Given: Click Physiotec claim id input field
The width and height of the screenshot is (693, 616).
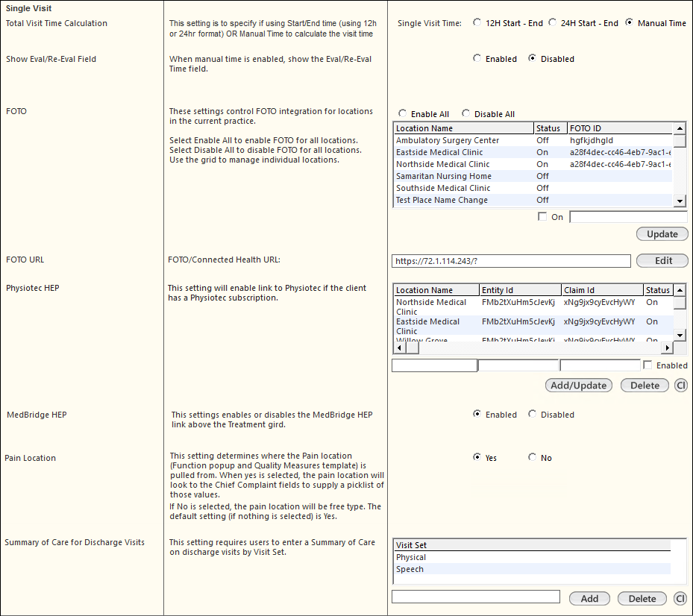Looking at the screenshot, I should click(601, 365).
